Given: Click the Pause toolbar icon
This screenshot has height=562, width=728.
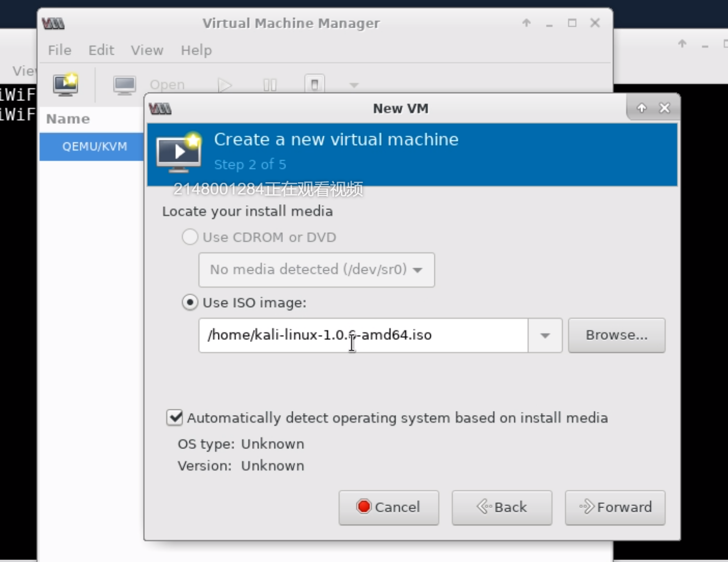Looking at the screenshot, I should [270, 85].
